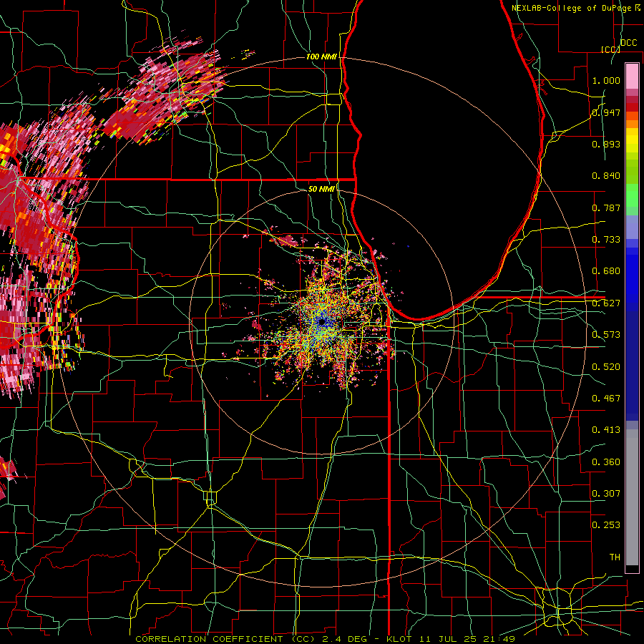Image resolution: width=644 pixels, height=644 pixels.
Task: Click the NEXLAB-College of DuPage label
Action: point(576,8)
